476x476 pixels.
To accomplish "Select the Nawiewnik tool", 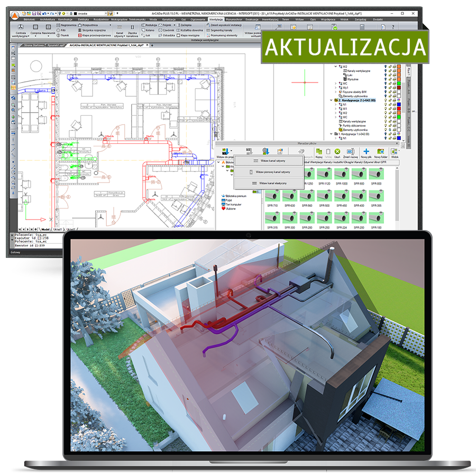I will coord(49,30).
